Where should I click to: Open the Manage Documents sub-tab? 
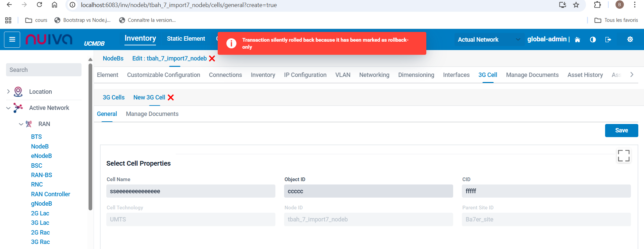[152, 114]
